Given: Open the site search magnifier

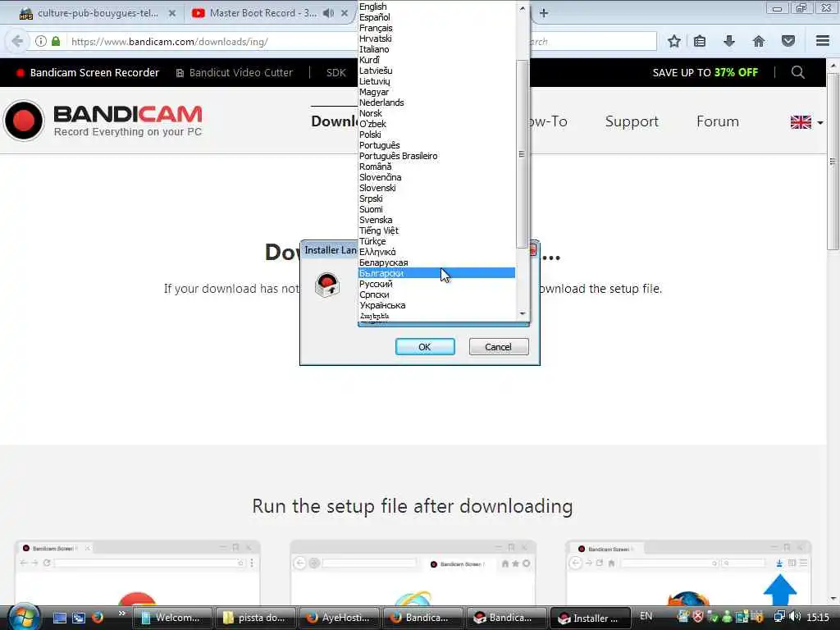Looking at the screenshot, I should point(797,72).
